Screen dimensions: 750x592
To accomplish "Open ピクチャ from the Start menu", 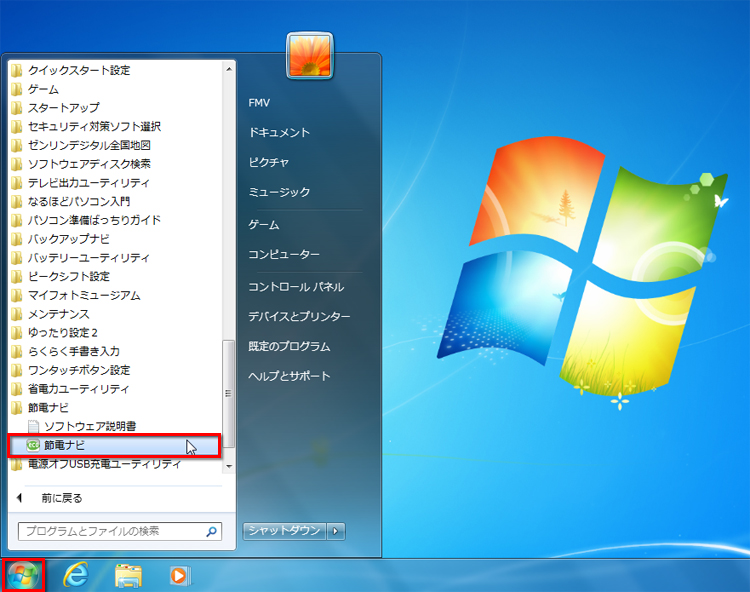I will click(x=269, y=162).
